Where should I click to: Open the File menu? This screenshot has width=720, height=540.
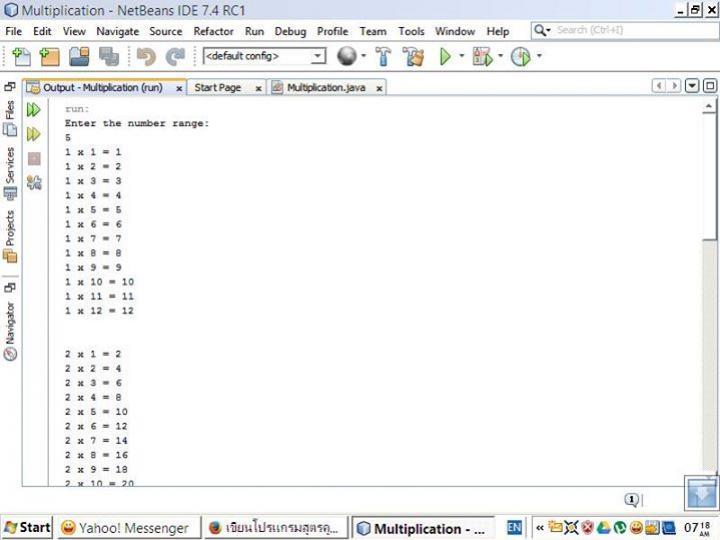tap(13, 31)
